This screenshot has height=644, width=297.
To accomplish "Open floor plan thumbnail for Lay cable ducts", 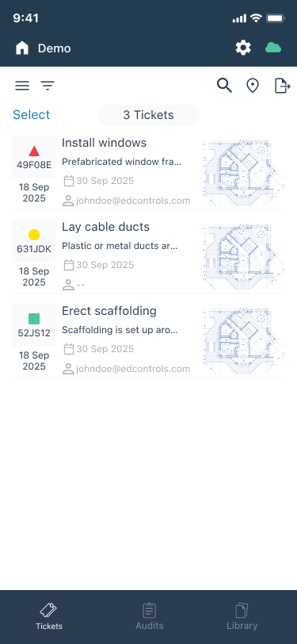I will click(243, 257).
